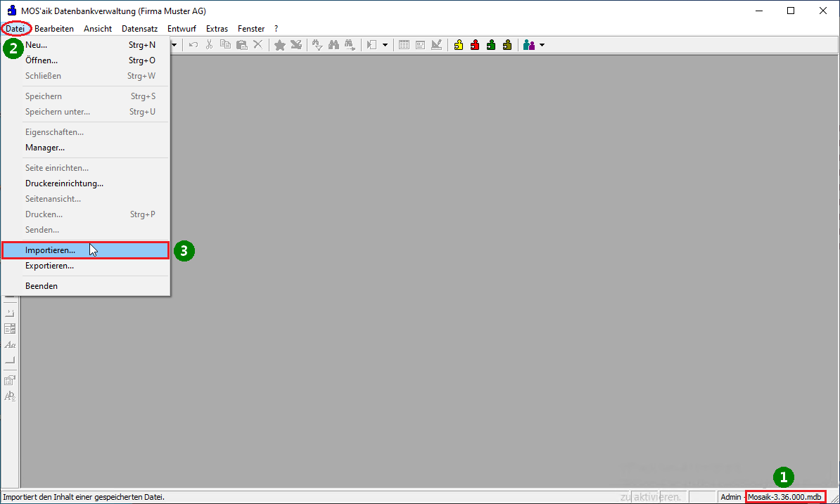Click the yellow puzzle piece icon
Screen dimensions: 840x504
pos(459,45)
